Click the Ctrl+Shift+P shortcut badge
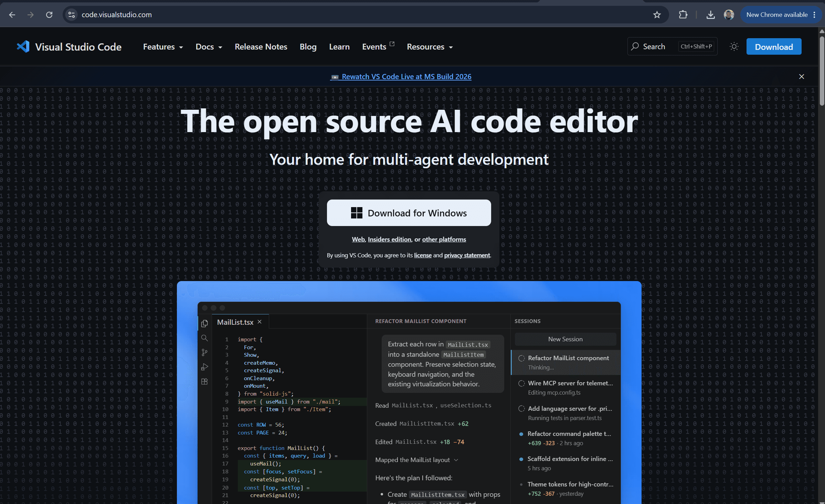This screenshot has width=825, height=504. [696, 46]
